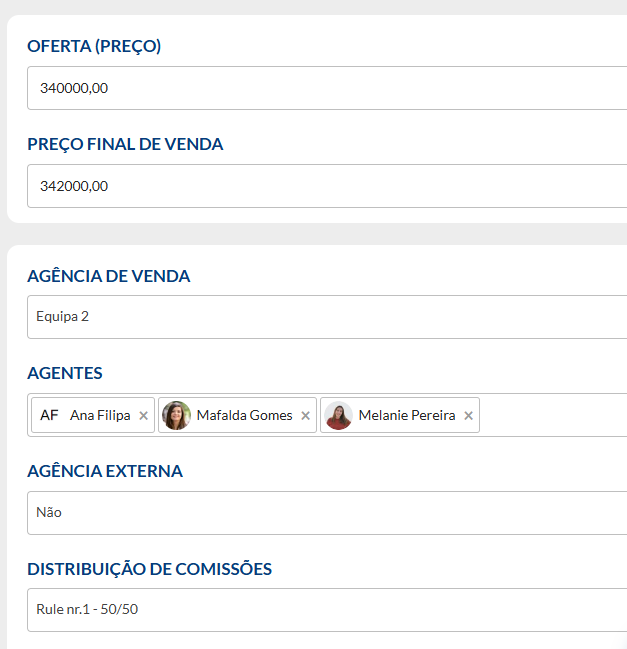Click the OFERTA (PREÇO) label
This screenshot has width=627, height=649.
click(94, 46)
